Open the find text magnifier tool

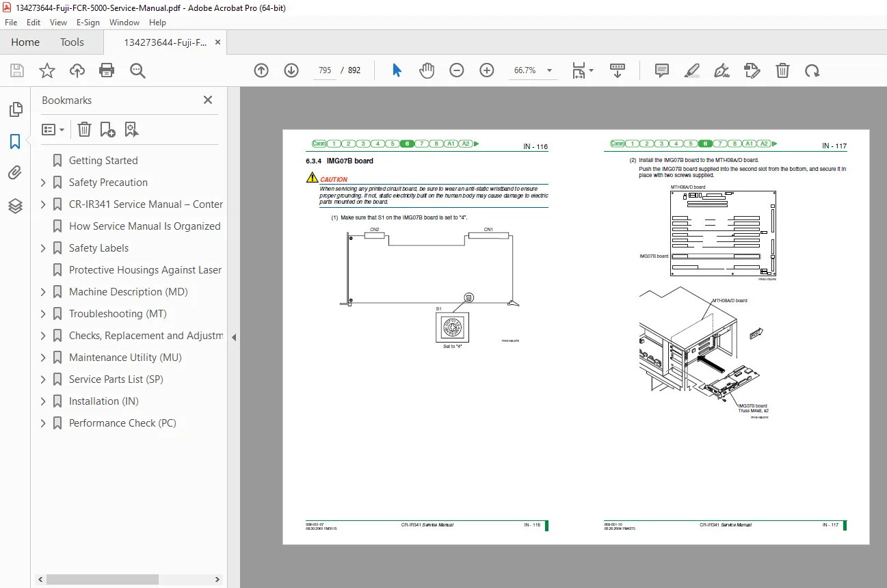pos(137,70)
